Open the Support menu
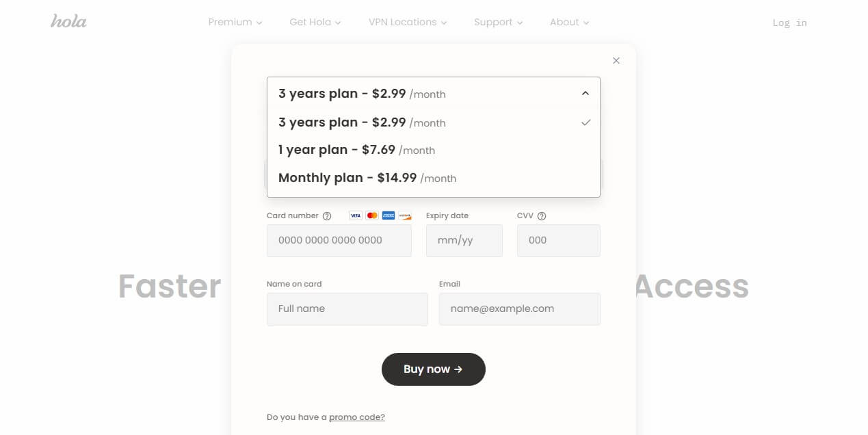Screen dimensions: 868x435 [x=497, y=21]
